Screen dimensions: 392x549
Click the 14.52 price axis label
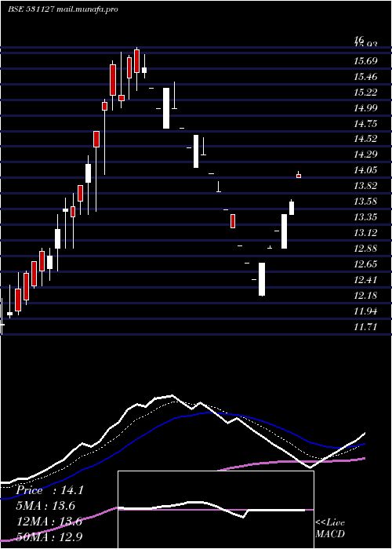365,139
